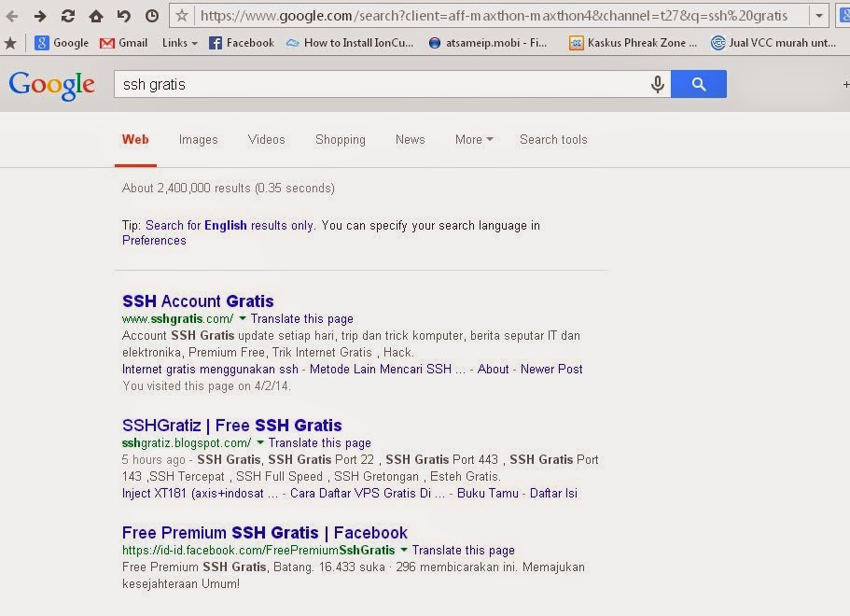Open the More search menu

(474, 140)
